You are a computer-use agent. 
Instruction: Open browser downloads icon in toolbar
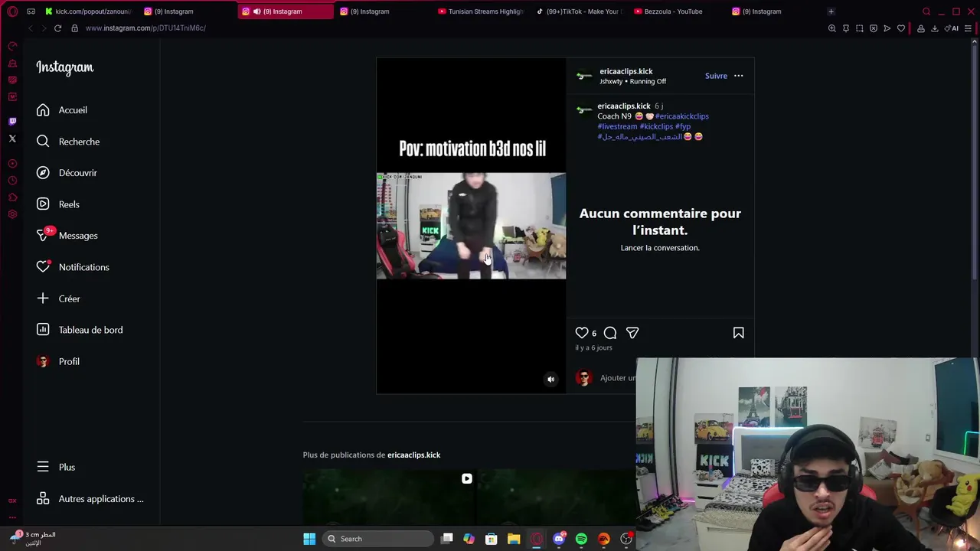[x=934, y=28]
